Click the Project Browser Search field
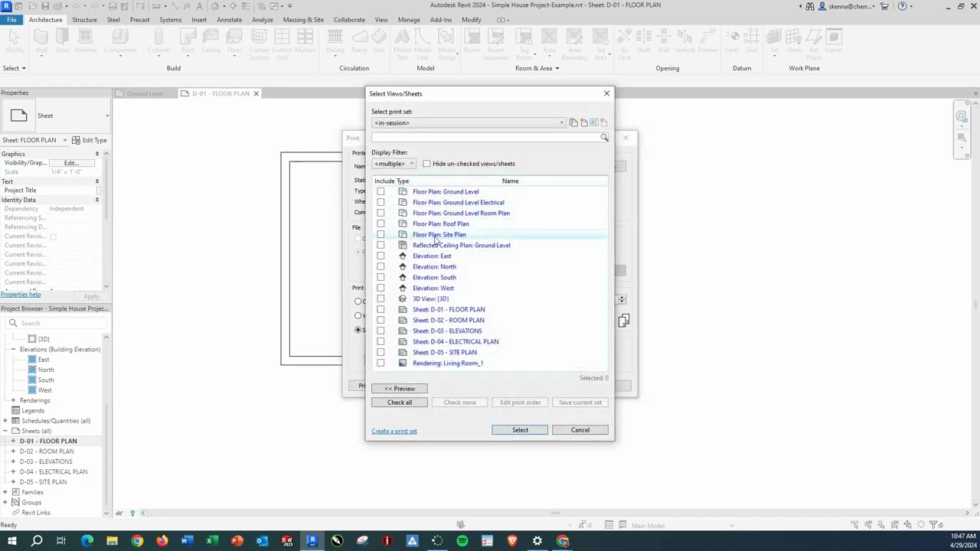 click(x=57, y=323)
